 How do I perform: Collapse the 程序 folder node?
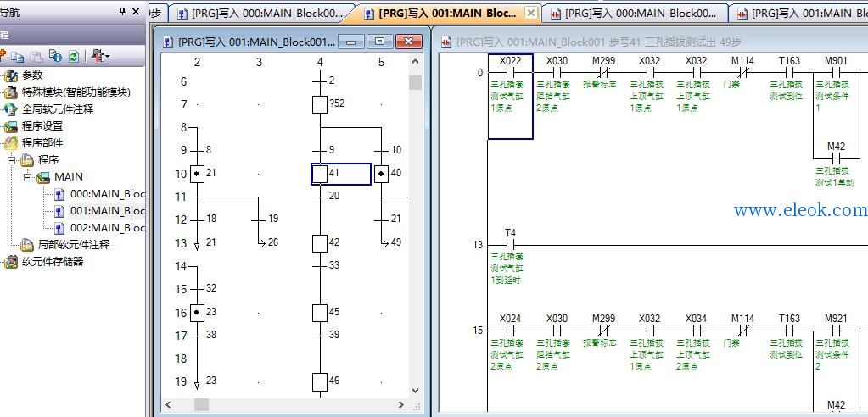click(11, 160)
